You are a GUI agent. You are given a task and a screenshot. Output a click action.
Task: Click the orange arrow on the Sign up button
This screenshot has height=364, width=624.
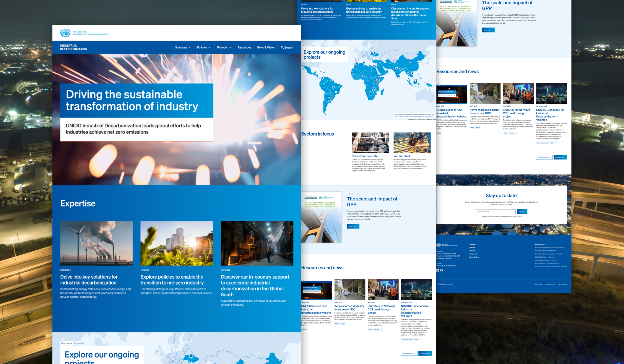525,212
